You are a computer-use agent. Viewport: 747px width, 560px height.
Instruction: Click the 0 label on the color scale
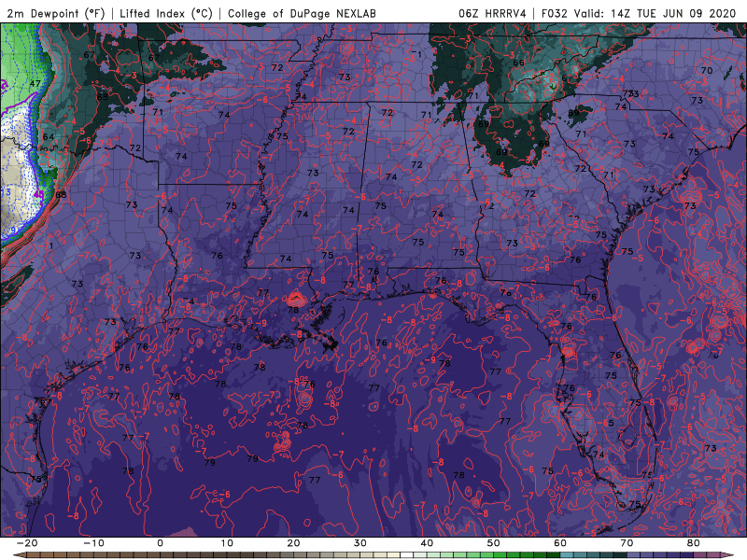click(160, 543)
